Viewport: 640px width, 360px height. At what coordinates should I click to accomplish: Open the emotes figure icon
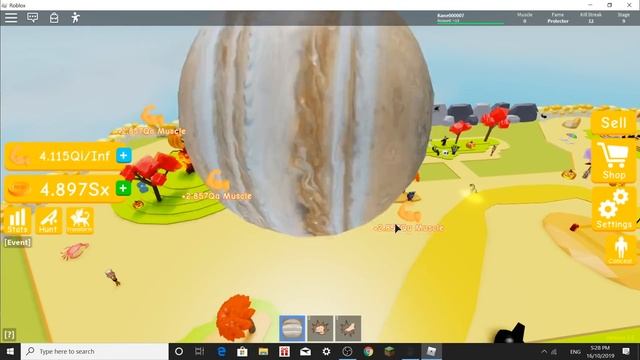(x=76, y=18)
